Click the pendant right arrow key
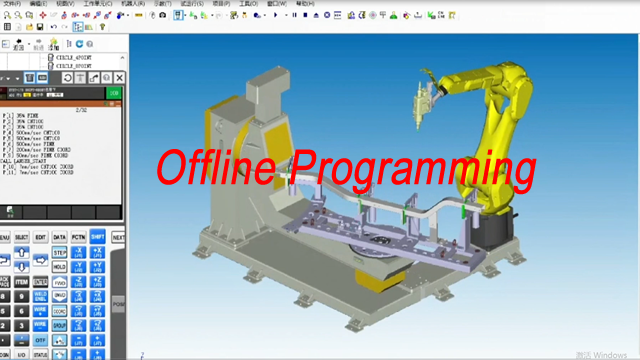The image size is (640, 360). [x=40, y=260]
